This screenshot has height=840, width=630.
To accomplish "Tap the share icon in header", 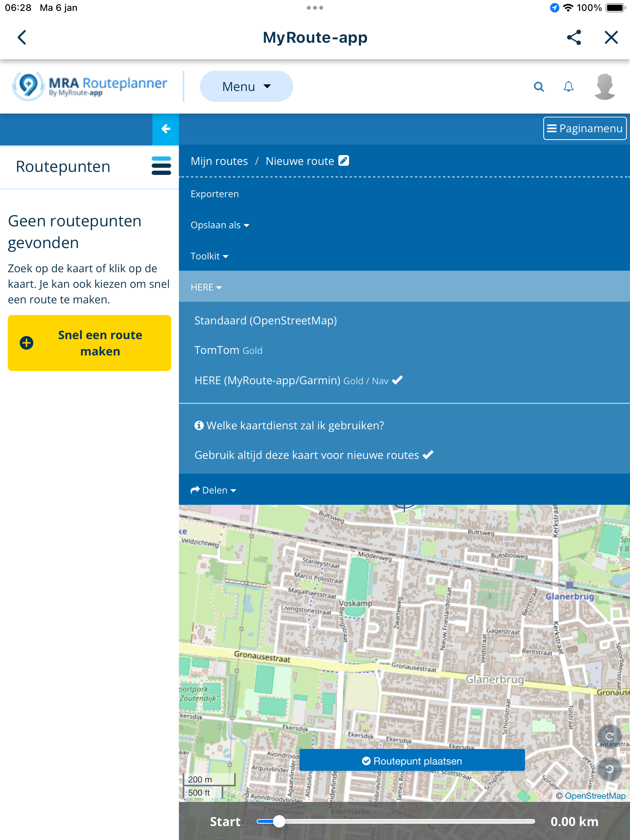I will click(x=574, y=38).
